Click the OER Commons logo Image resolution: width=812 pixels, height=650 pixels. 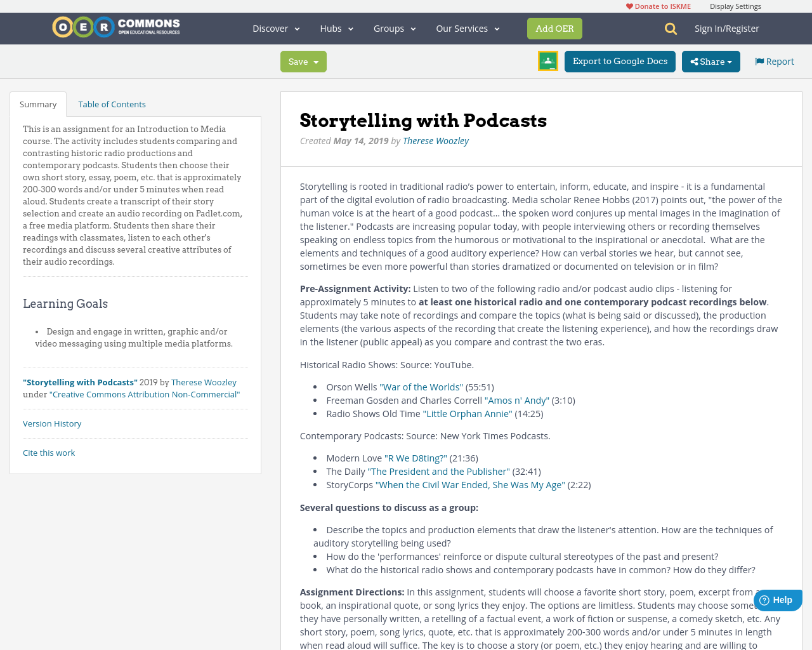[x=115, y=26]
